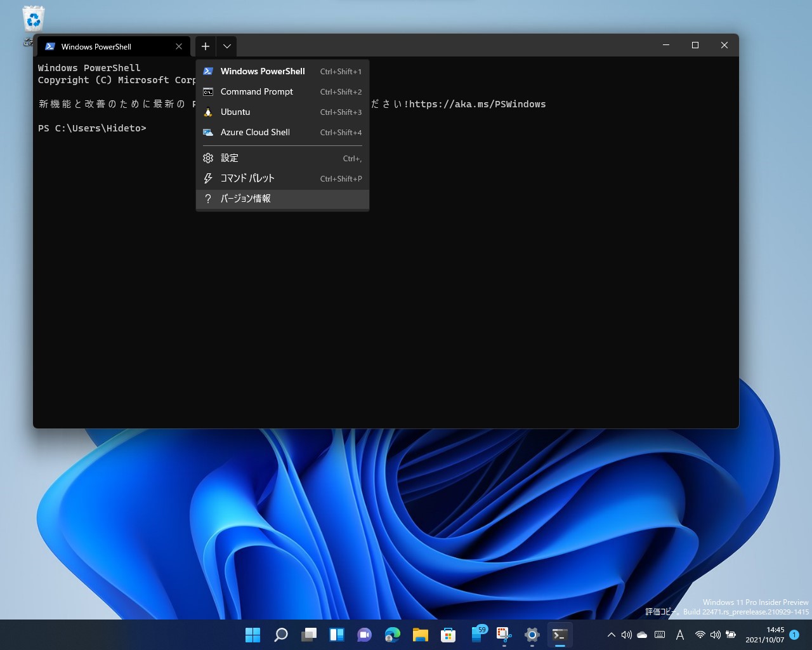Open Search from the taskbar

[x=280, y=635]
